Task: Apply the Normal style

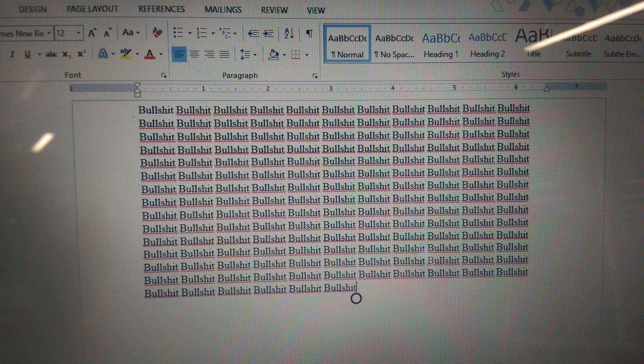Action: [347, 44]
